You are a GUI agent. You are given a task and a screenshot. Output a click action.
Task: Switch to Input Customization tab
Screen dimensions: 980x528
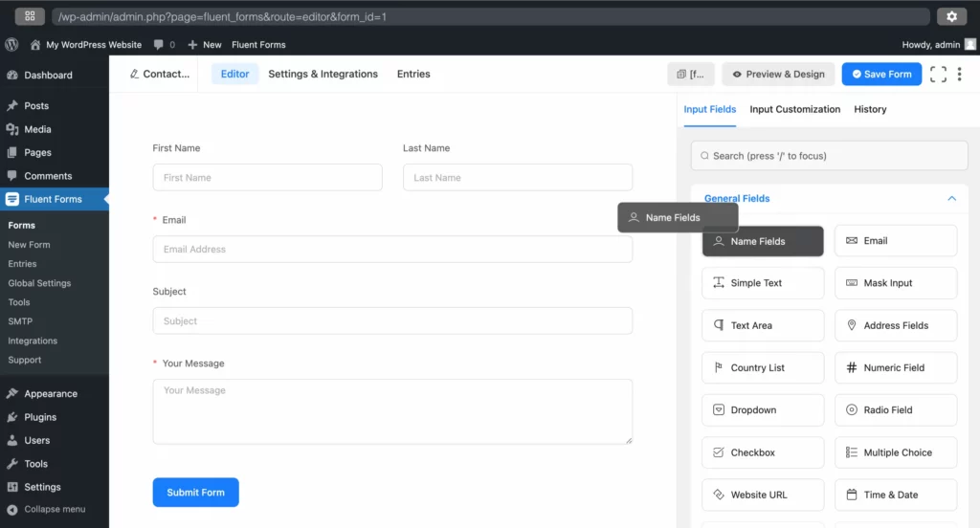pyautogui.click(x=795, y=109)
